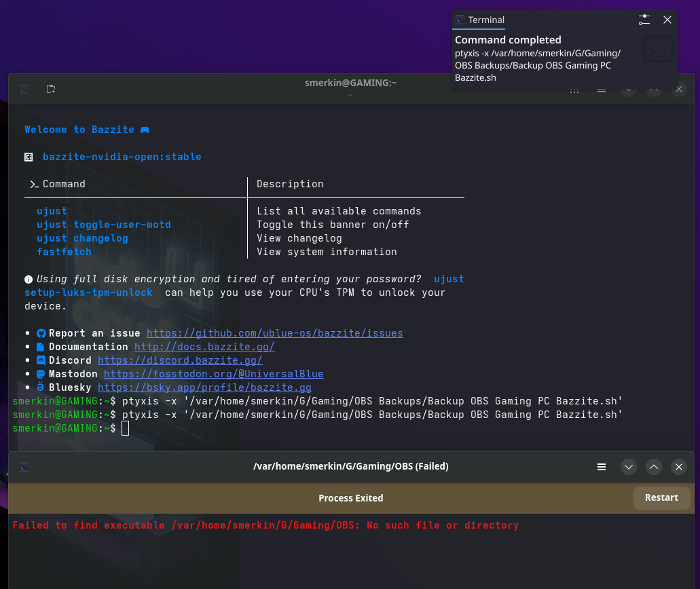This screenshot has width=700, height=589.
Task: Minimize the failed OBS terminal window
Action: point(629,467)
